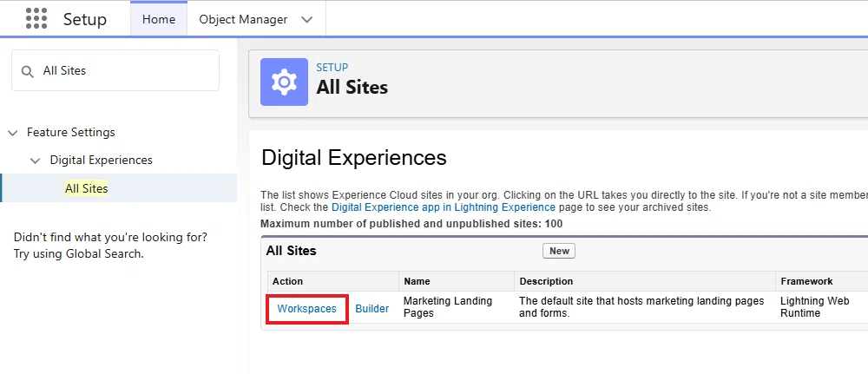Click the 'Try using Global Search' hint

pos(79,254)
